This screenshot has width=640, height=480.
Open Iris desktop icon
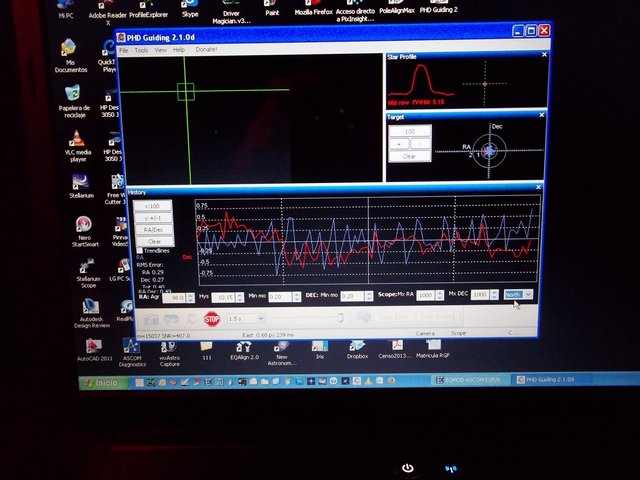[320, 350]
